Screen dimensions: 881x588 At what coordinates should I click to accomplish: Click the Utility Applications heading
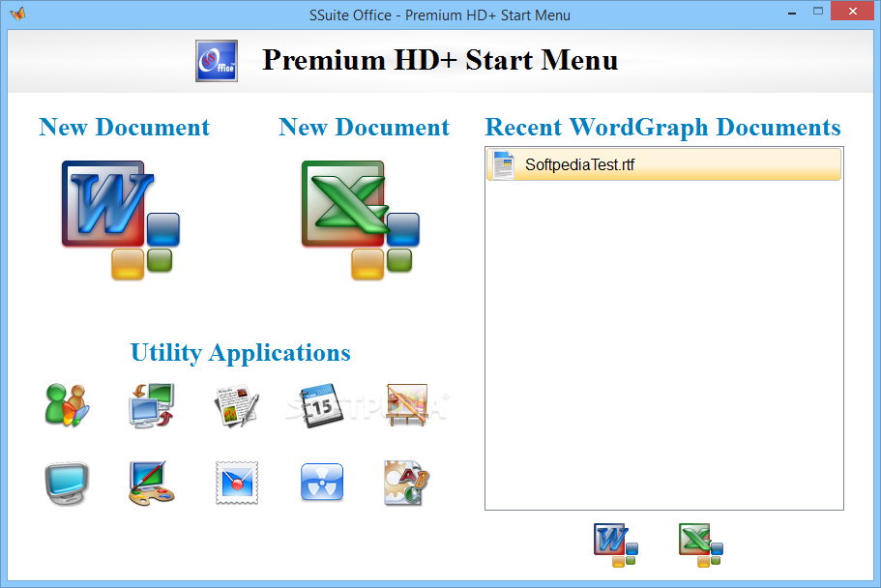(241, 353)
